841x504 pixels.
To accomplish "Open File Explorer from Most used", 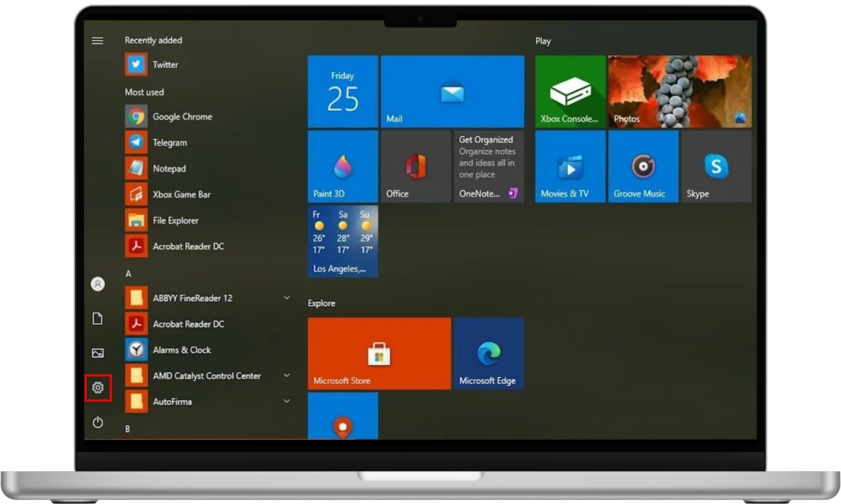I will tap(175, 220).
